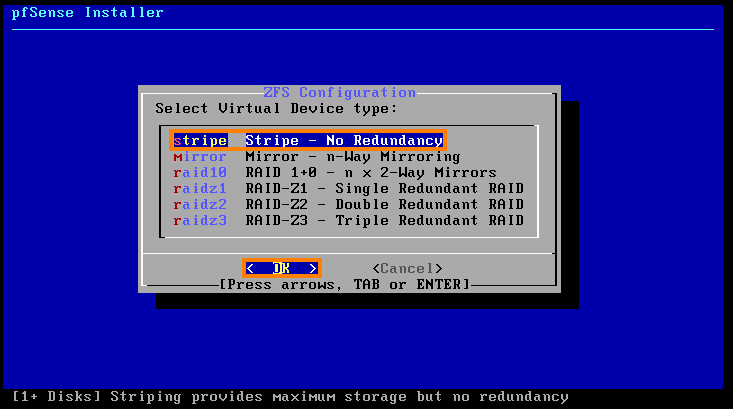This screenshot has height=409, width=733.
Task: Choose the raidz3 tag entry
Action: coord(200,221)
